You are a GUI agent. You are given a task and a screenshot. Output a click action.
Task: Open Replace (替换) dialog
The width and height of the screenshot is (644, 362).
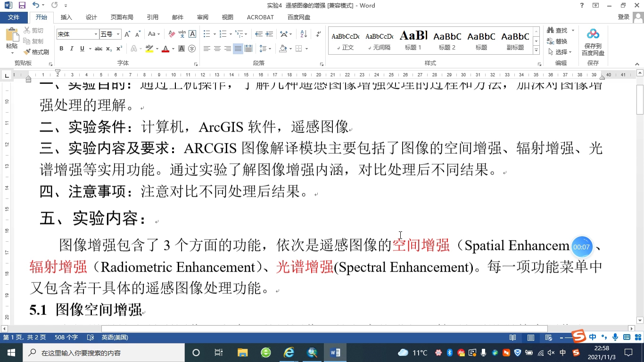[557, 41]
